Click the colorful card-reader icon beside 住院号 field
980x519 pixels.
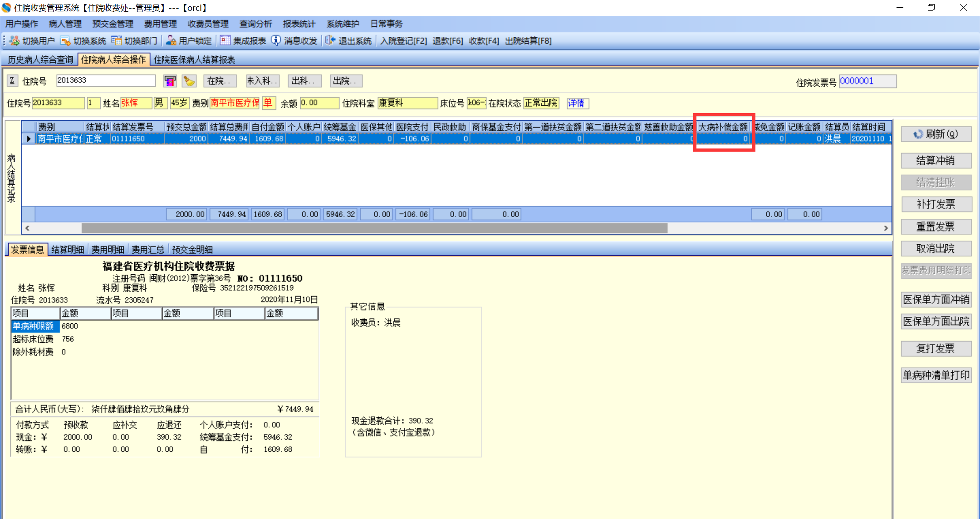170,81
